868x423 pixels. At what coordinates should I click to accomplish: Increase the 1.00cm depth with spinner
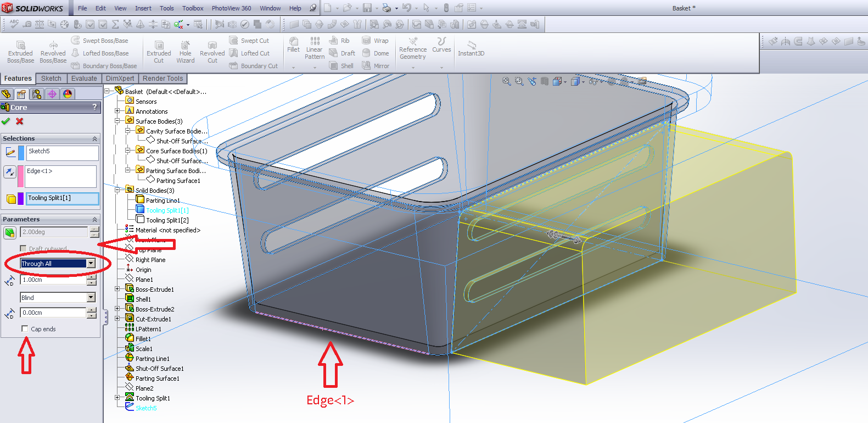(92, 277)
